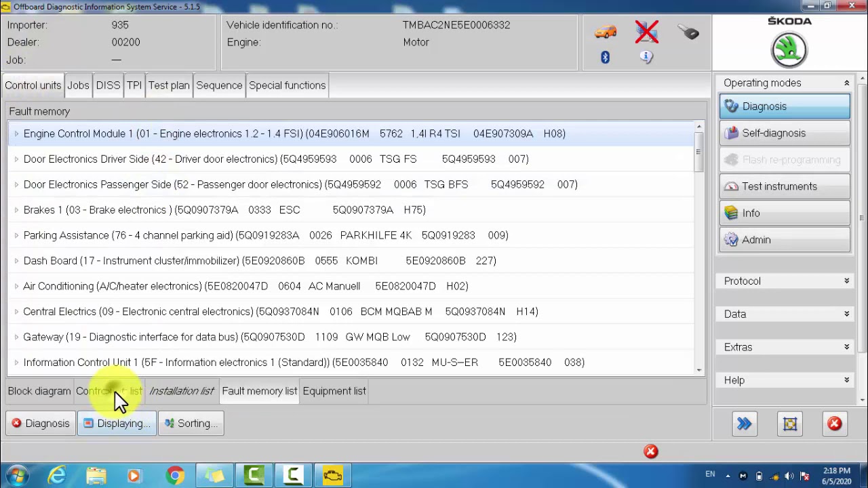Expand the Extras section
The image size is (868, 488).
tap(846, 347)
